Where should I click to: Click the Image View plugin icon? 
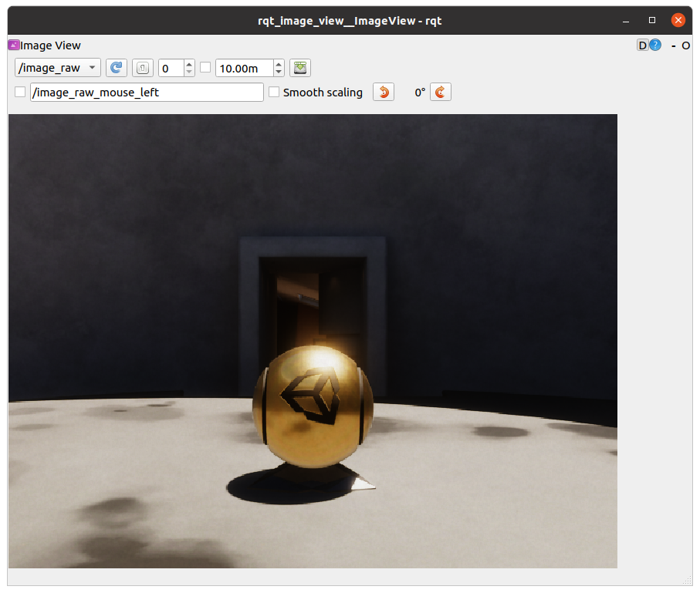tap(14, 45)
